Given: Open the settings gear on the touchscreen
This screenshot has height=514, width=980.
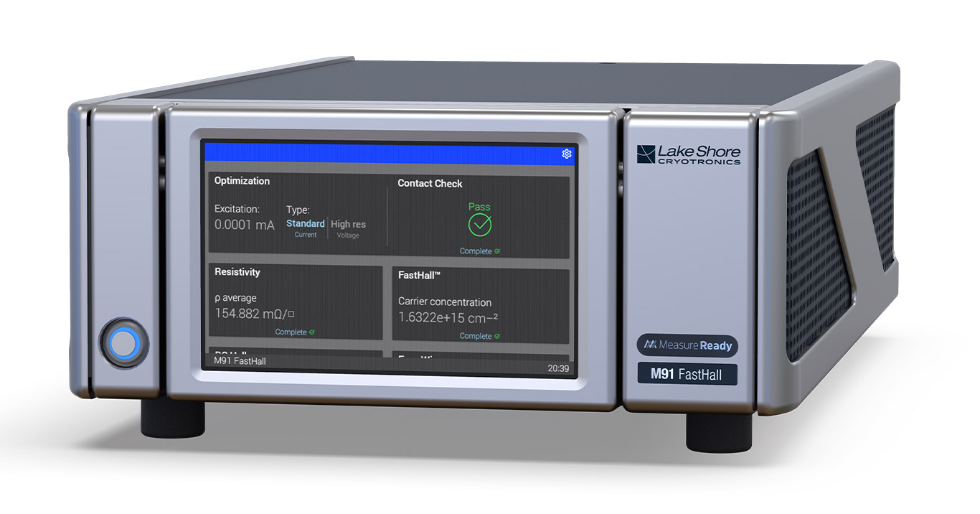Looking at the screenshot, I should [x=566, y=154].
